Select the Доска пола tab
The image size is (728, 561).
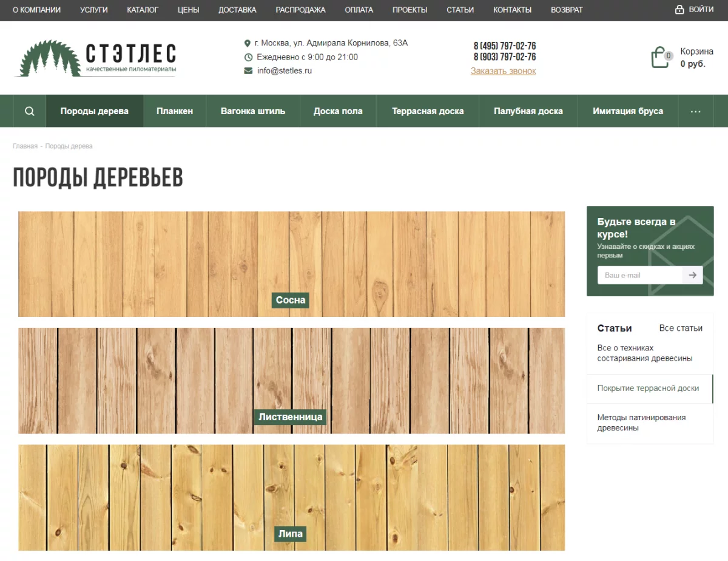pos(338,111)
